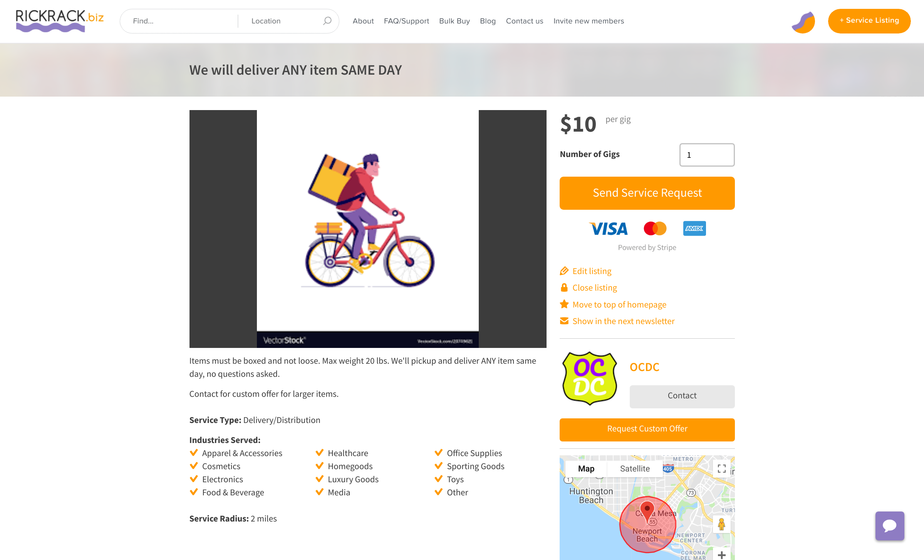Click Move to top of homepage
The image size is (924, 560).
pos(619,304)
